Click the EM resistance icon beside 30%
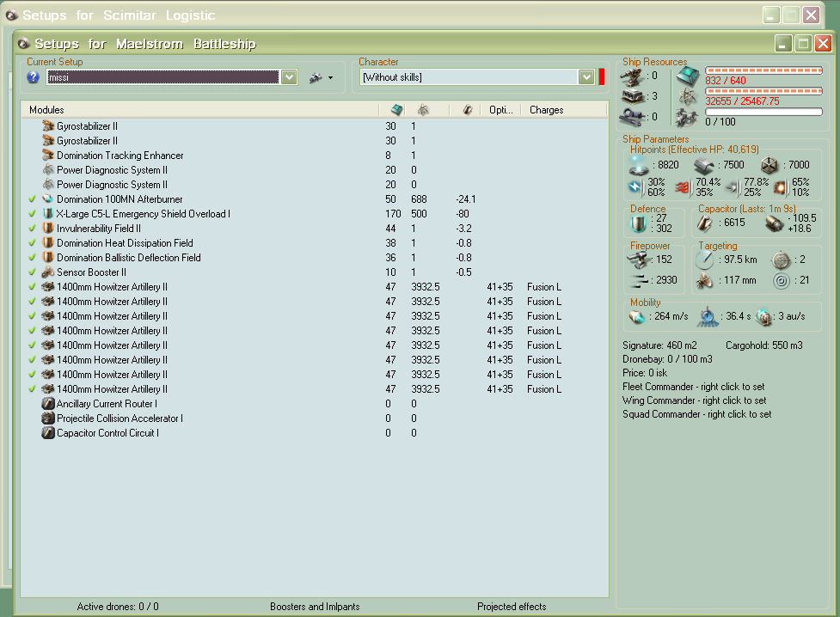 pos(636,187)
